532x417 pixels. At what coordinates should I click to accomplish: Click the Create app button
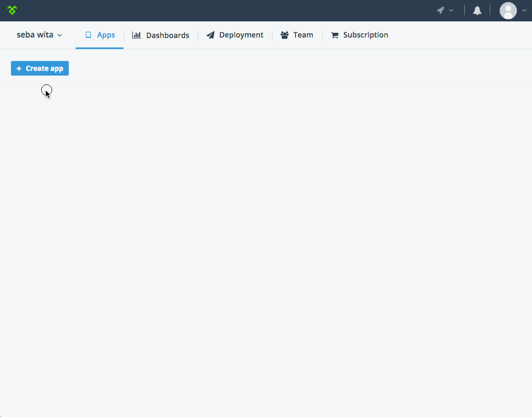(40, 68)
